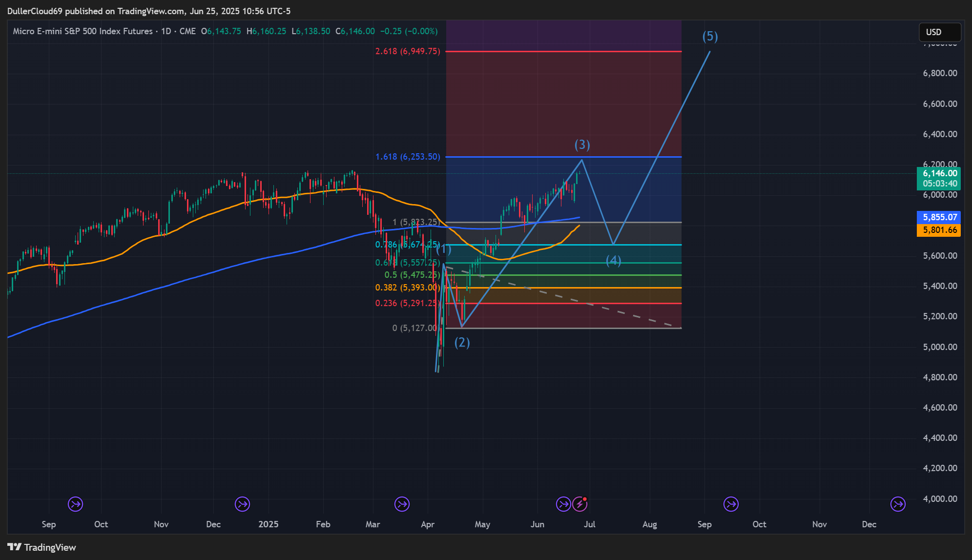Image resolution: width=972 pixels, height=560 pixels.
Task: Click the 05:03:40 countdown timer label
Action: [x=939, y=184]
